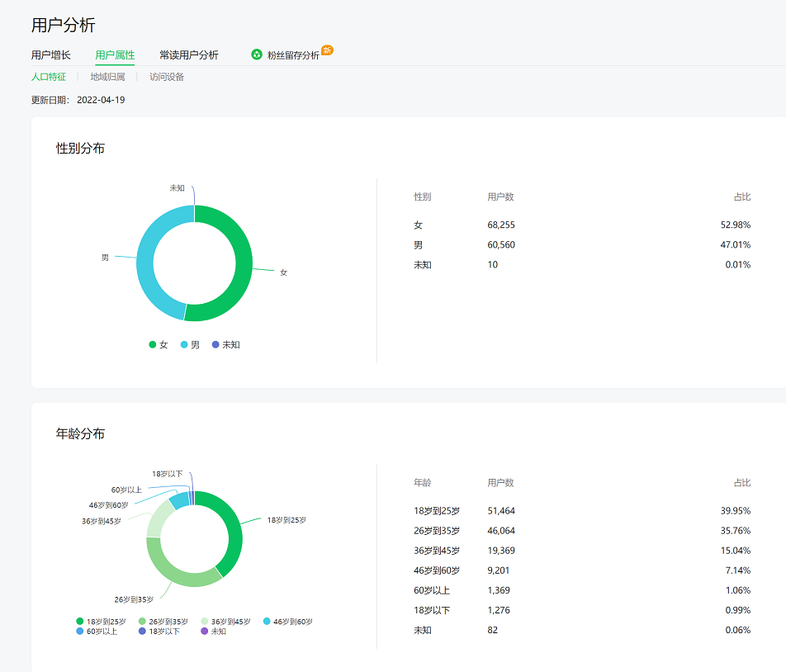
Task: Click user count 19,369
Action: pos(501,551)
